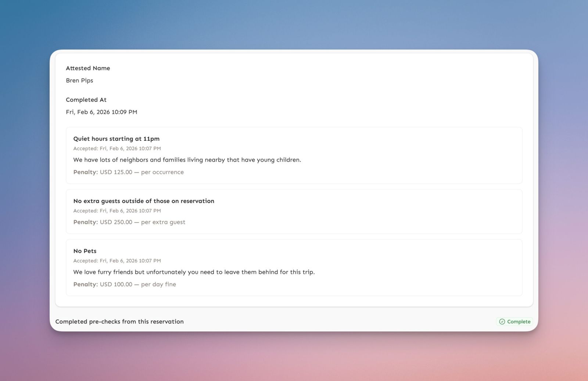Image resolution: width=588 pixels, height=381 pixels.
Task: Open the No Pets rule title
Action: [x=85, y=251]
